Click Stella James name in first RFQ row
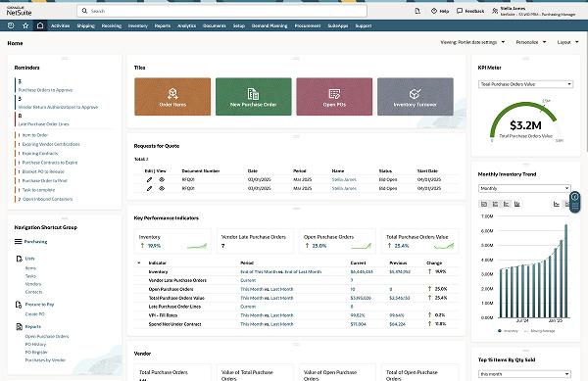Viewport: 588px width, 381px height. [344, 179]
